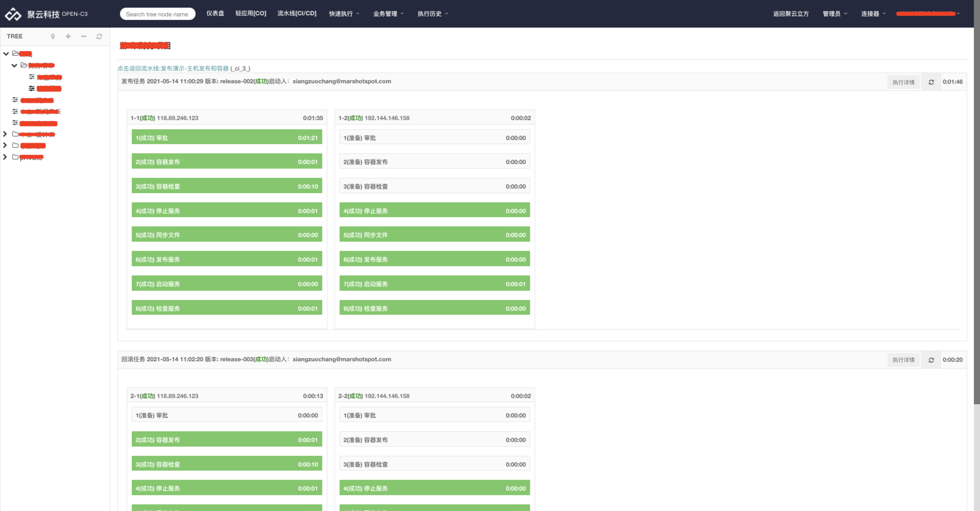Open the 业务管理 dropdown menu
The width and height of the screenshot is (980, 511).
pos(388,14)
